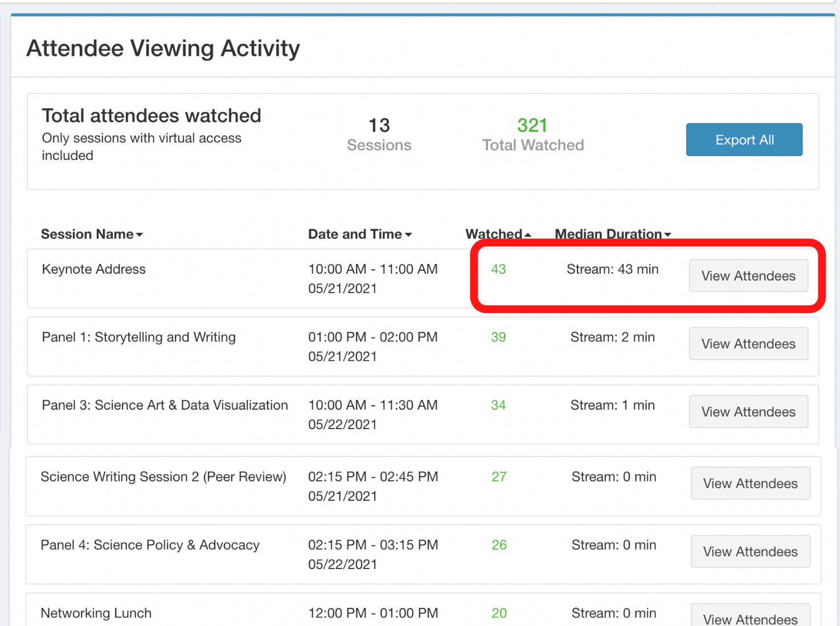
Task: Sort by Median Duration column
Action: pyautogui.click(x=613, y=234)
